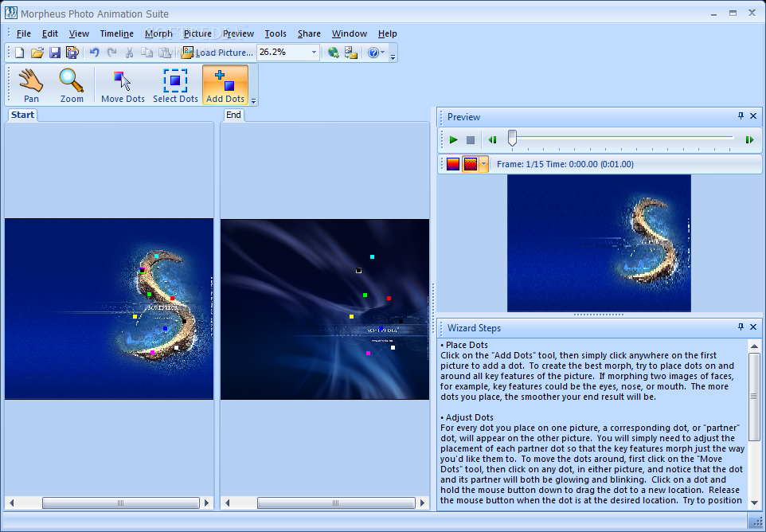Click the globe web share icon

(x=333, y=53)
